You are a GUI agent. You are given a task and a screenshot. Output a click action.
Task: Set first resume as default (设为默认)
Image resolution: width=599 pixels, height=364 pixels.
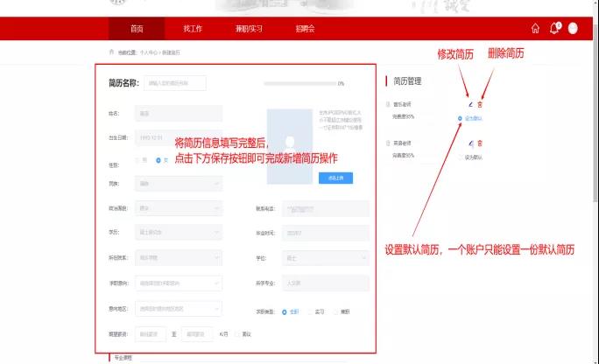click(469, 117)
